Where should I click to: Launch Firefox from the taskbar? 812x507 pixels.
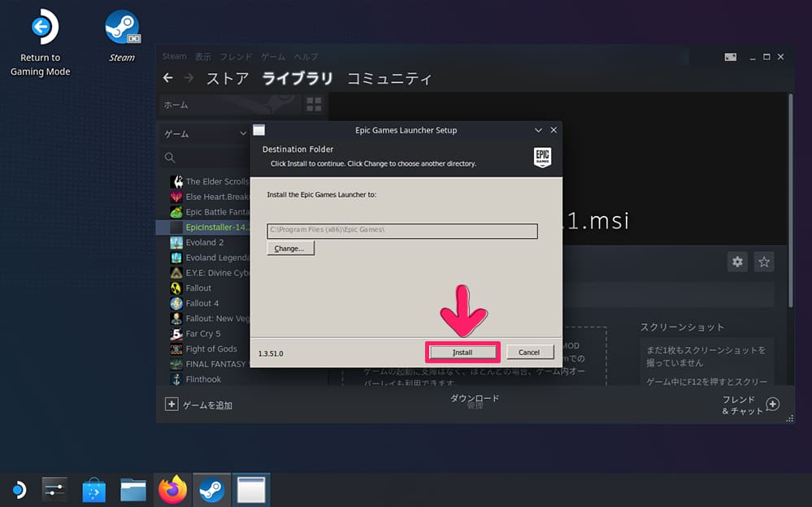point(172,489)
